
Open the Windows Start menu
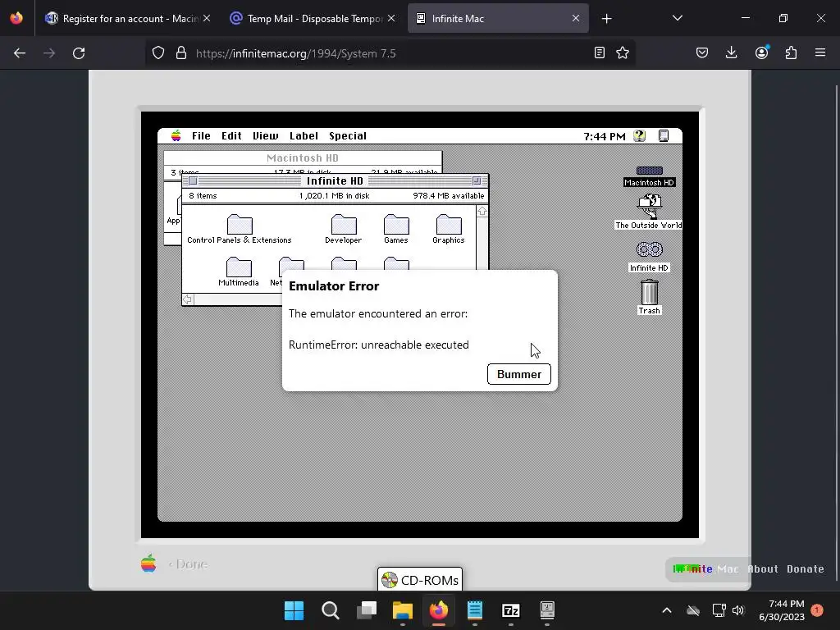[294, 610]
